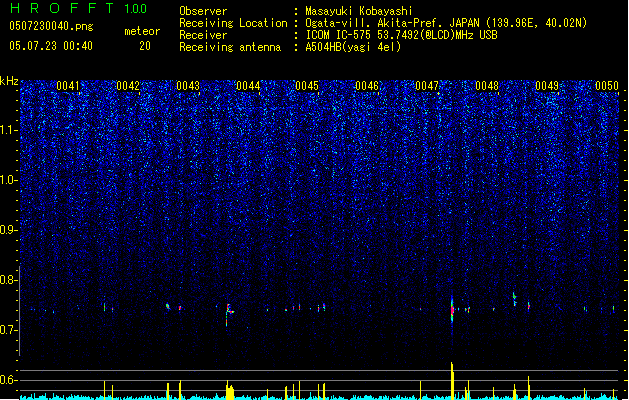Click antenna value A504HB(yagi 4el)
The image size is (629, 400).
point(353,47)
